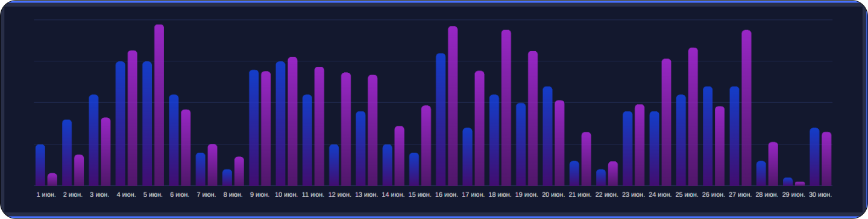This screenshot has height=219, width=868.
Task: Select the blue bar for 6 июн.
Action: pos(174,140)
